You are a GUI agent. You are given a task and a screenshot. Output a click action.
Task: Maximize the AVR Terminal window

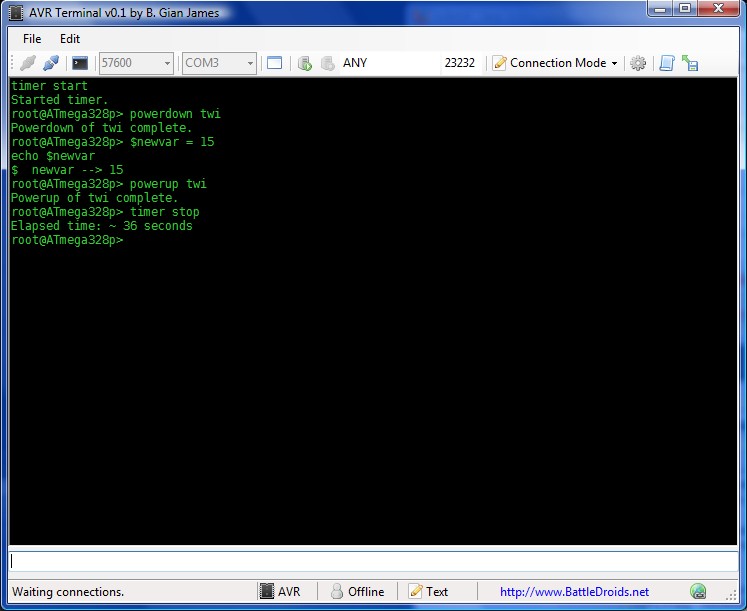click(685, 9)
